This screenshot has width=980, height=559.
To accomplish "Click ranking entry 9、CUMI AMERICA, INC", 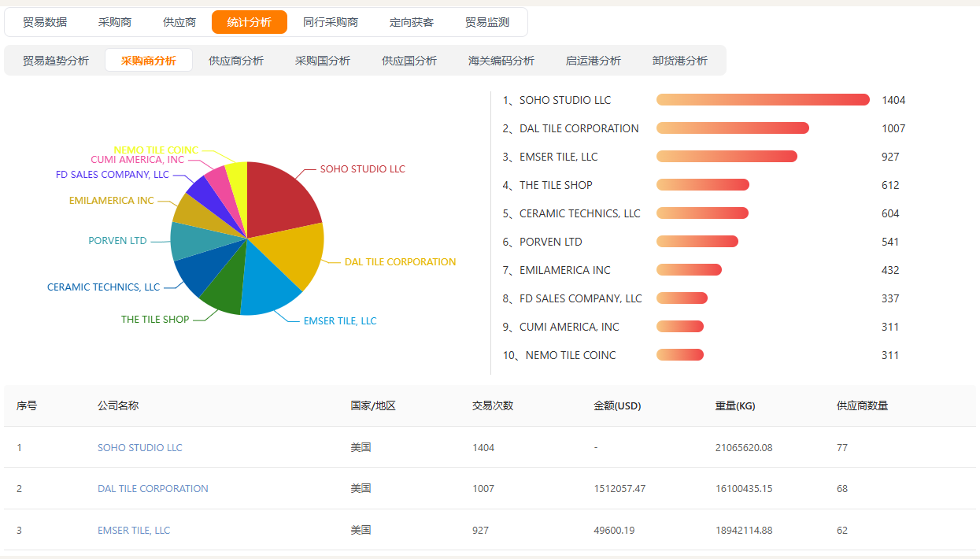I will coord(560,327).
